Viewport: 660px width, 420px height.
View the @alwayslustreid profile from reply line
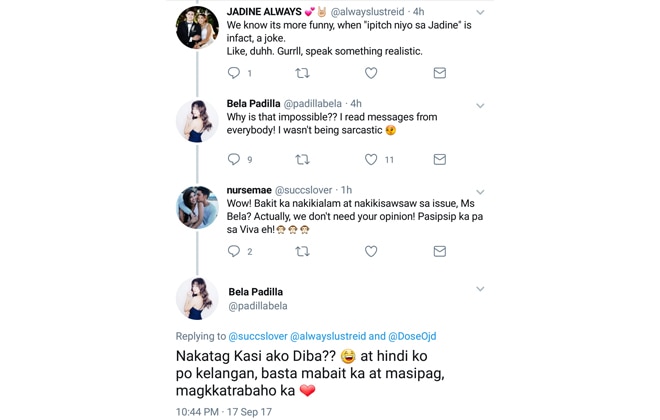(328, 336)
